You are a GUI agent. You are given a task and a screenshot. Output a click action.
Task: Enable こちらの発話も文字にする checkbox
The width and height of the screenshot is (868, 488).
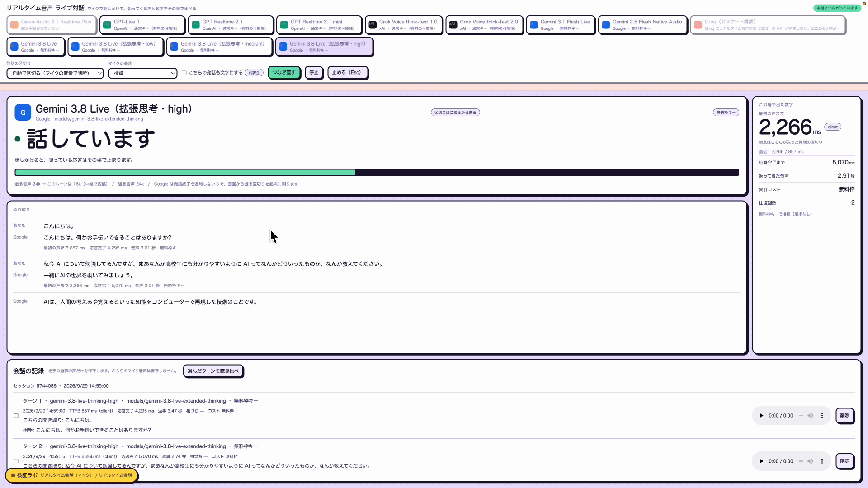point(184,73)
